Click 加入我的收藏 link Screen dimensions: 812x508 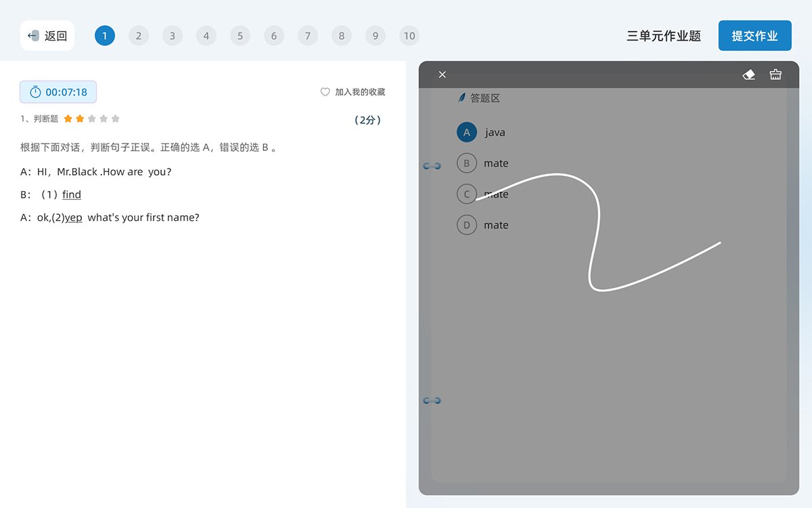click(360, 92)
